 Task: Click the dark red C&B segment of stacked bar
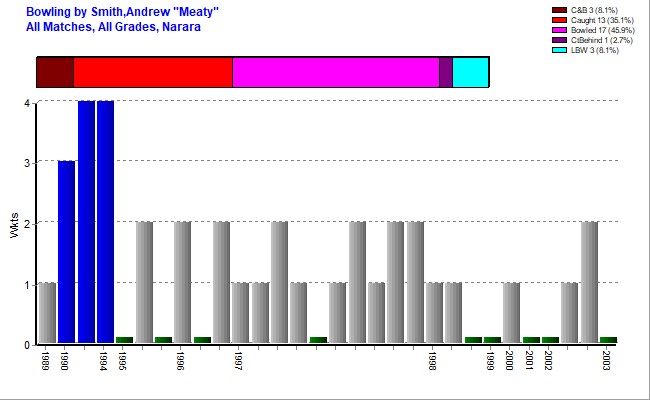56,72
